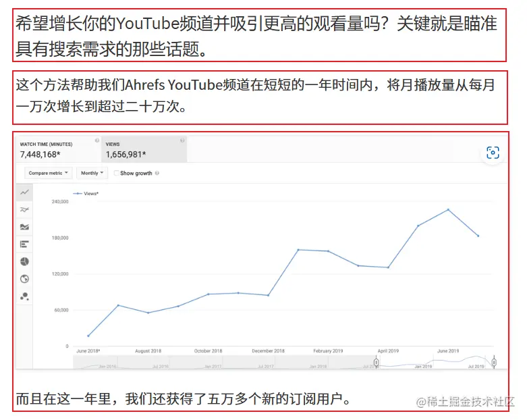
Task: Click the image scan icon at top right
Action: point(493,153)
